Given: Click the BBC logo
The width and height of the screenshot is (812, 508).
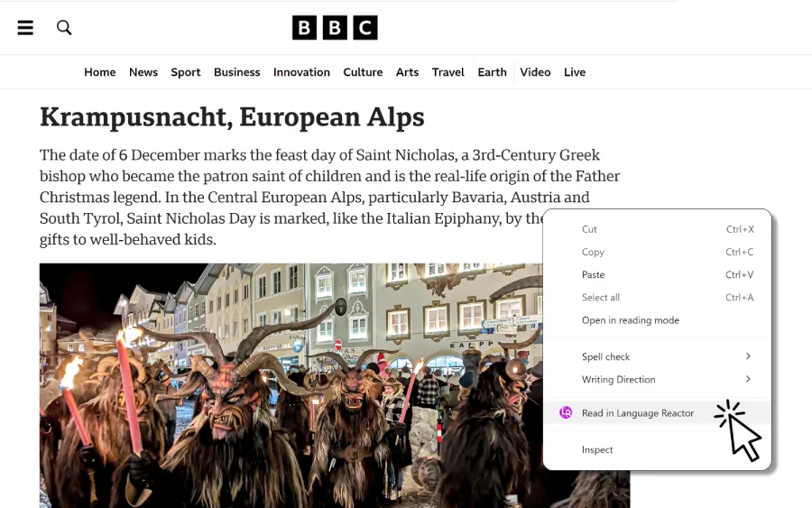Looking at the screenshot, I should (334, 28).
